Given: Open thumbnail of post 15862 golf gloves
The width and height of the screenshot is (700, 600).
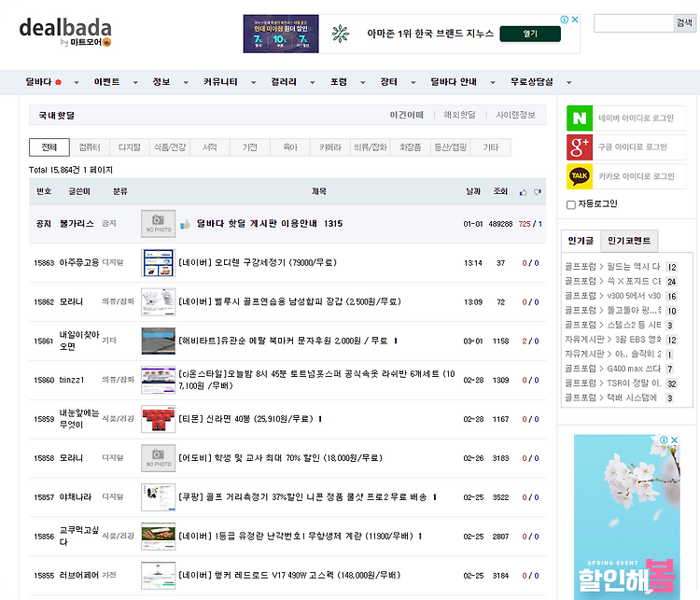Looking at the screenshot, I should click(159, 301).
